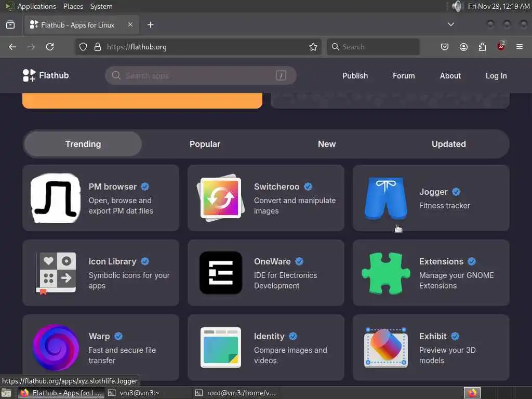This screenshot has height=399, width=532.
Task: Focus the Search apps field
Action: (x=201, y=75)
